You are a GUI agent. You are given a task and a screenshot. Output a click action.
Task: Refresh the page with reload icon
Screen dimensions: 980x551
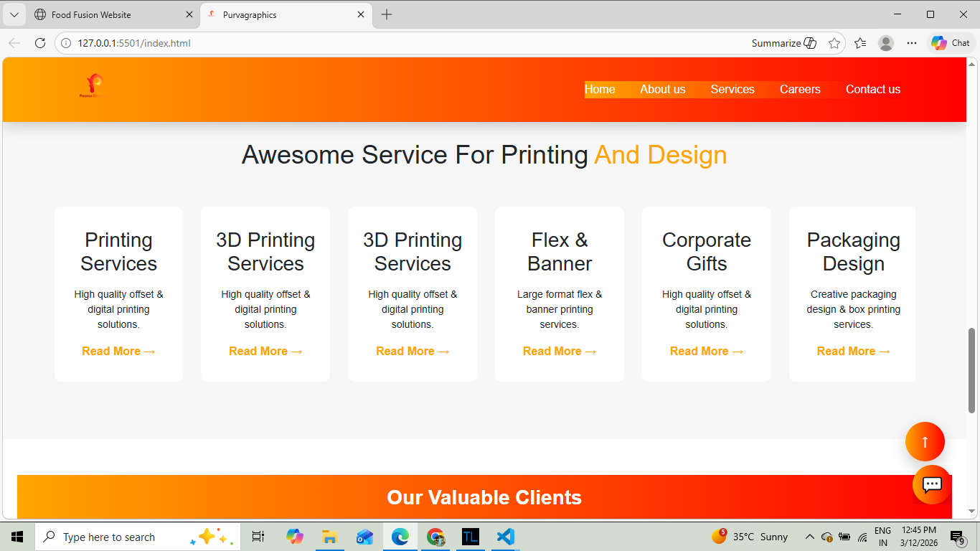click(x=40, y=43)
